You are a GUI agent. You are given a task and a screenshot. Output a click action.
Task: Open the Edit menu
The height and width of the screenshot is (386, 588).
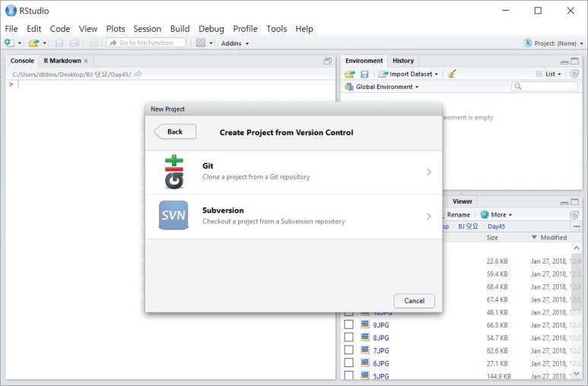point(33,29)
